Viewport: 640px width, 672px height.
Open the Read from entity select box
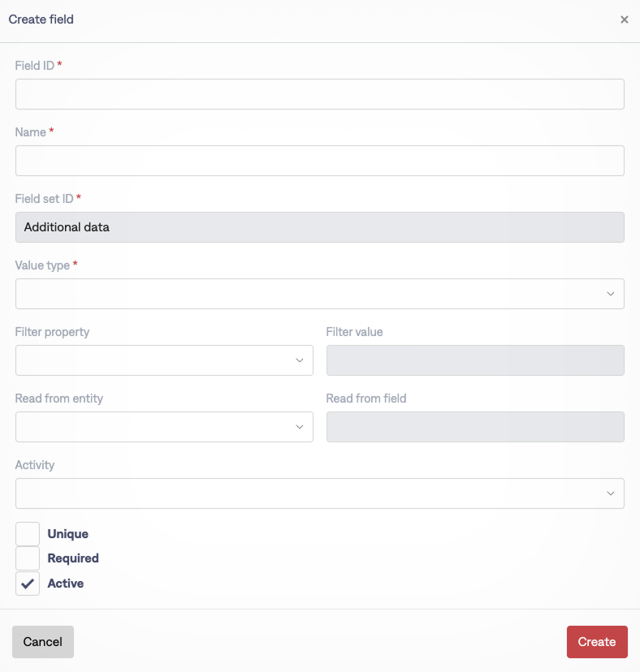click(154, 427)
